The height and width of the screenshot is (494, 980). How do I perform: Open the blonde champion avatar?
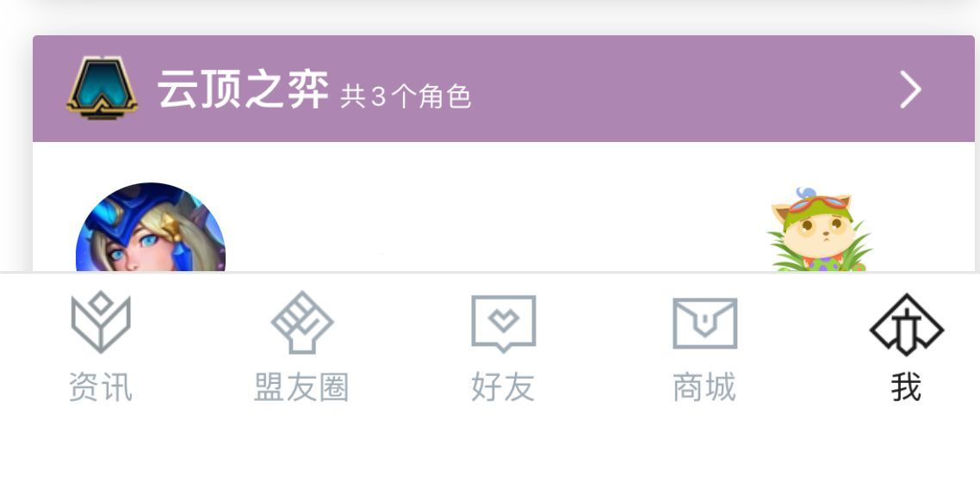(151, 227)
